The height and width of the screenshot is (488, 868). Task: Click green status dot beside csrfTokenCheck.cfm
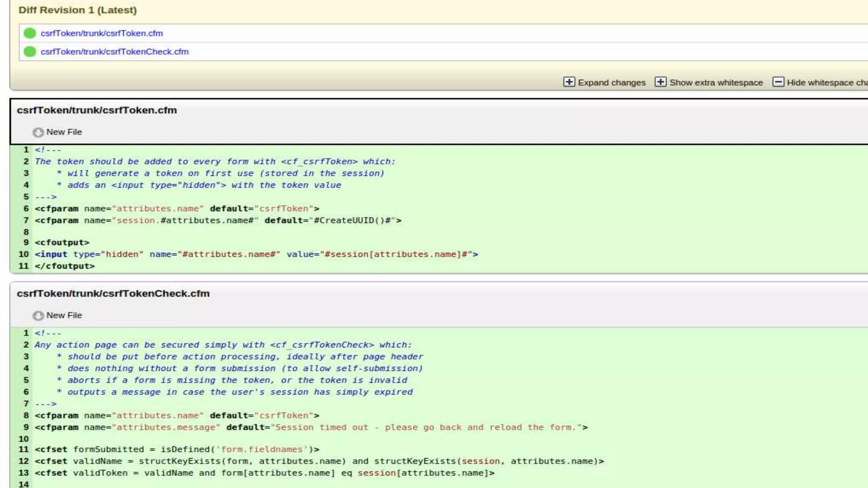(30, 52)
